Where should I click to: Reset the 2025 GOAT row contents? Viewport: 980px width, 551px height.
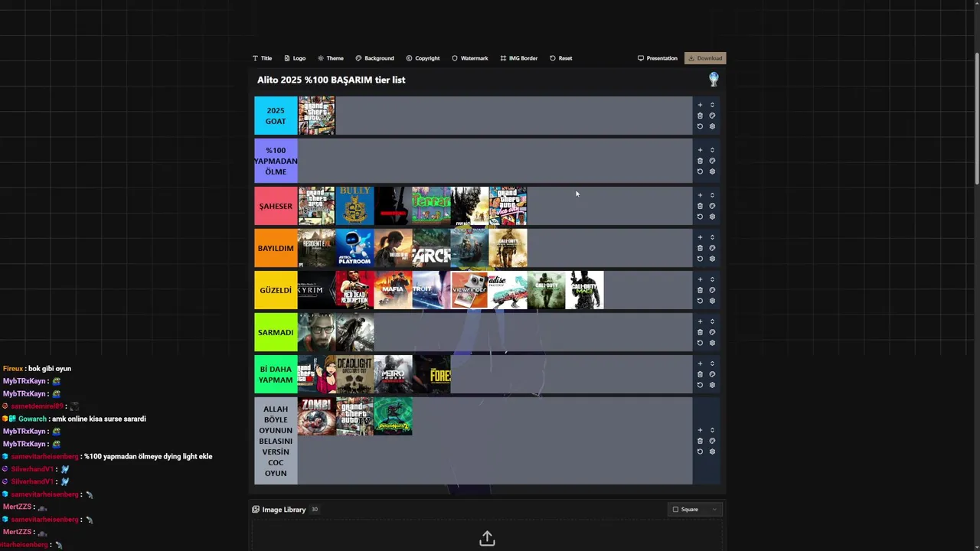(x=700, y=126)
